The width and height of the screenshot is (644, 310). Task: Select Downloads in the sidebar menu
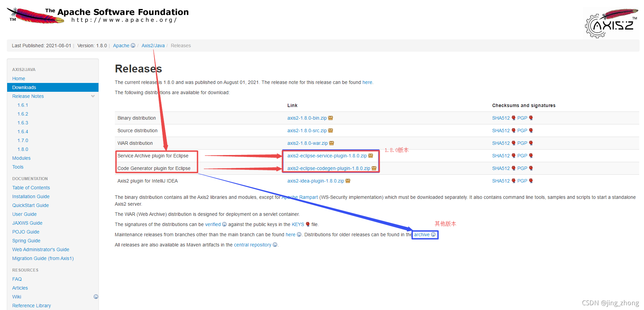coord(53,87)
